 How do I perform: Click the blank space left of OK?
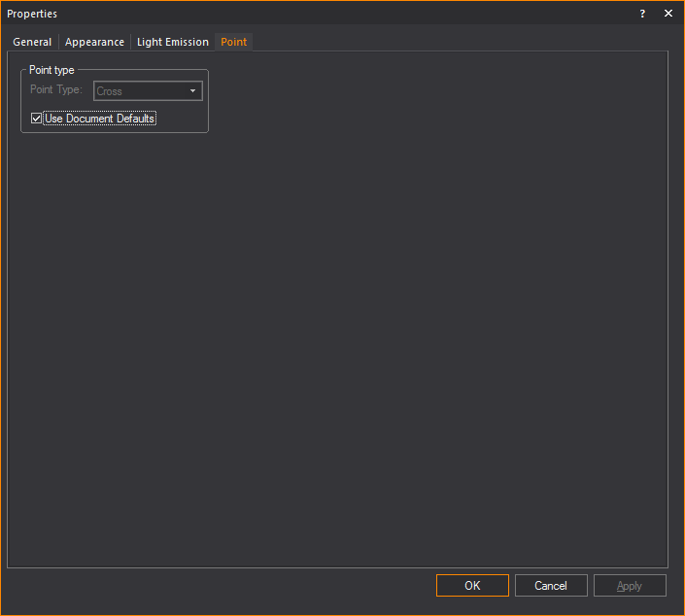click(243, 586)
